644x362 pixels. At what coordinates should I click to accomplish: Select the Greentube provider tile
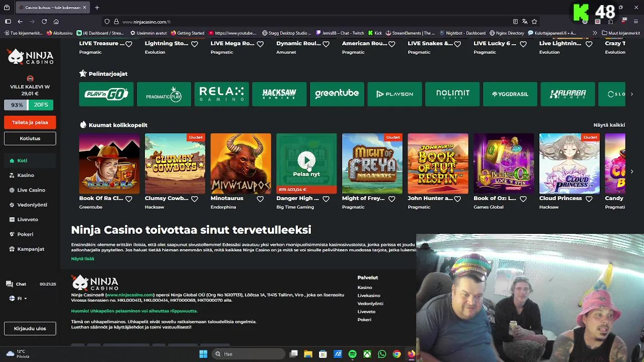pos(337,94)
